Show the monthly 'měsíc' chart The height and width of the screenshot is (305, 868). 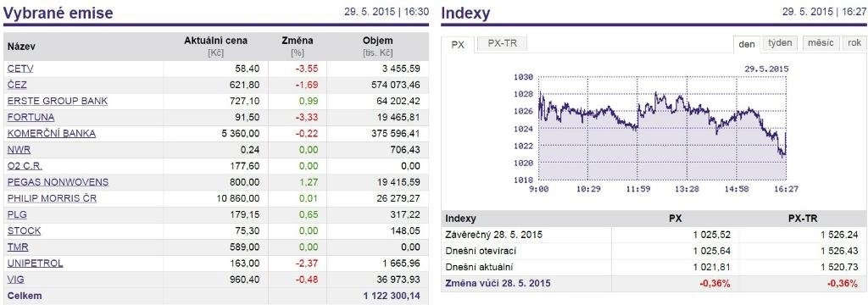[821, 43]
